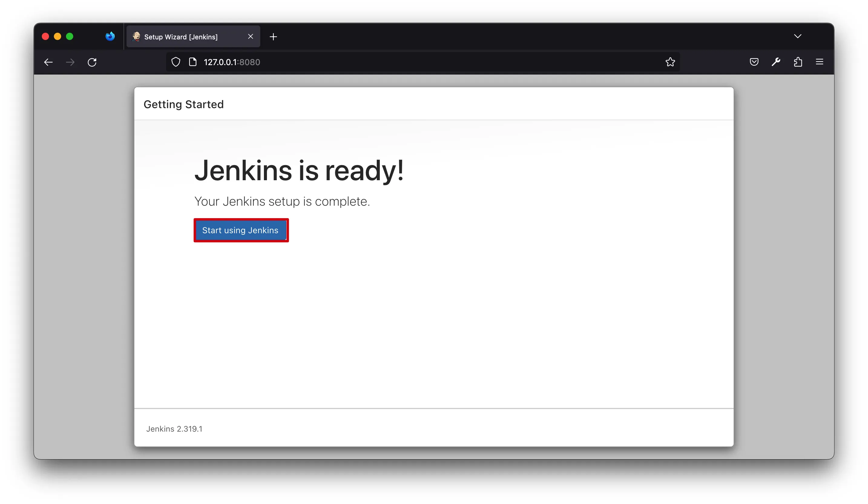This screenshot has width=868, height=504.
Task: Open the Save to Pocket icon
Action: (754, 62)
